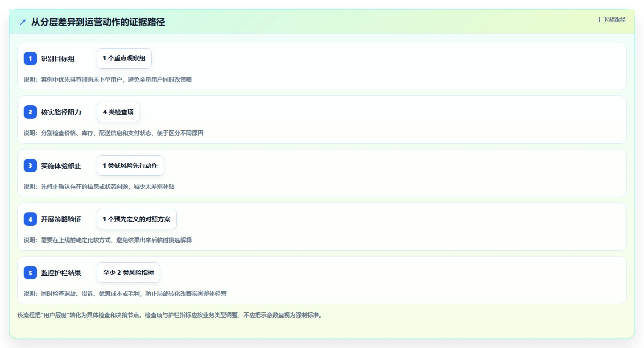This screenshot has width=644, height=348.
Task: Select the '1 类低风险先行动作' chip
Action: coord(130,166)
